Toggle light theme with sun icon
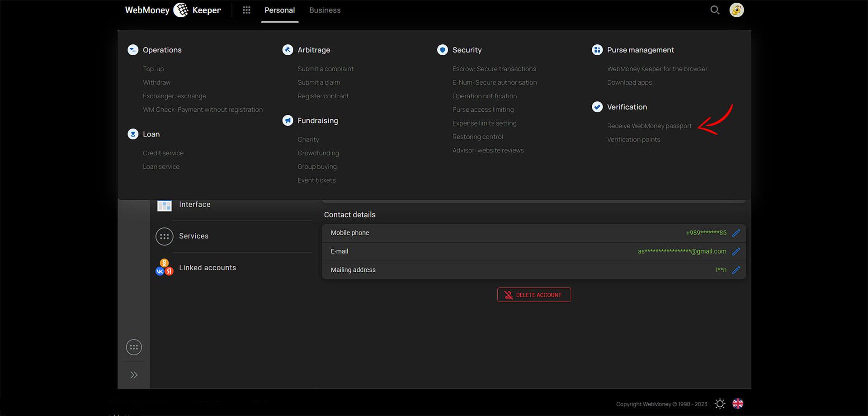 [x=720, y=404]
